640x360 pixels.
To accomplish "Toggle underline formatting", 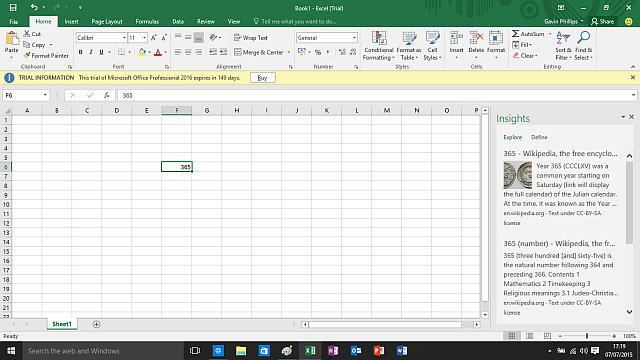I will click(x=101, y=52).
